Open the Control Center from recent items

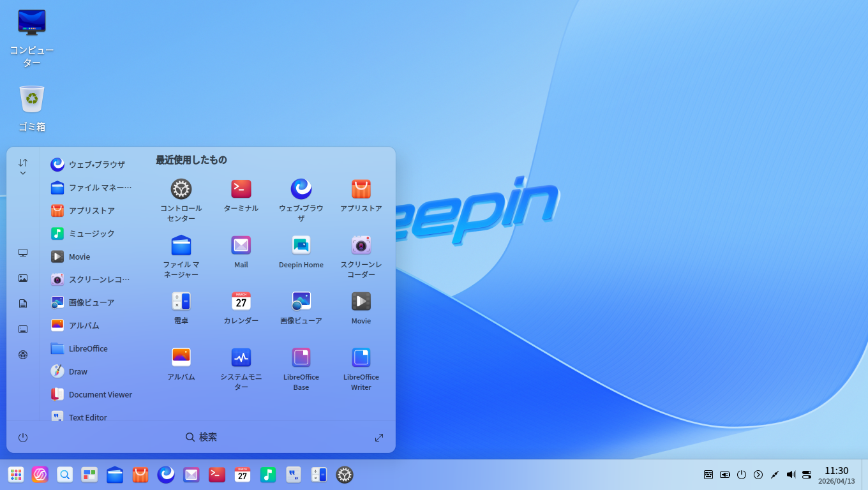(181, 189)
